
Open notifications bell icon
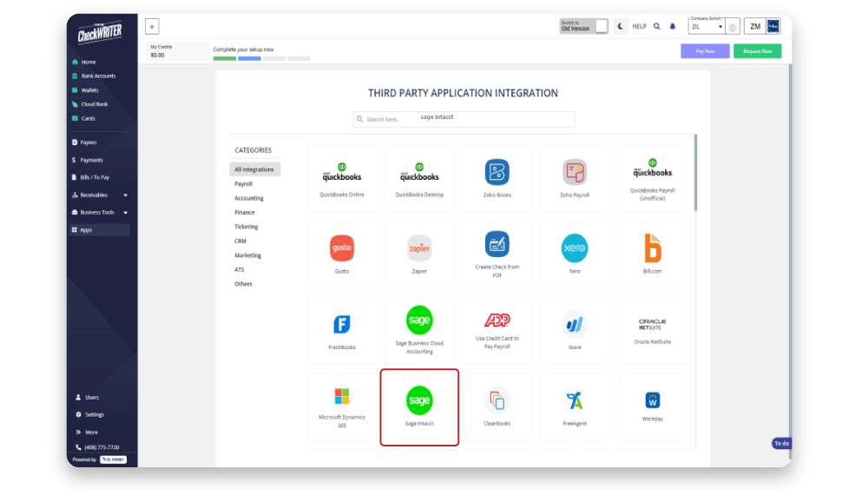(673, 26)
